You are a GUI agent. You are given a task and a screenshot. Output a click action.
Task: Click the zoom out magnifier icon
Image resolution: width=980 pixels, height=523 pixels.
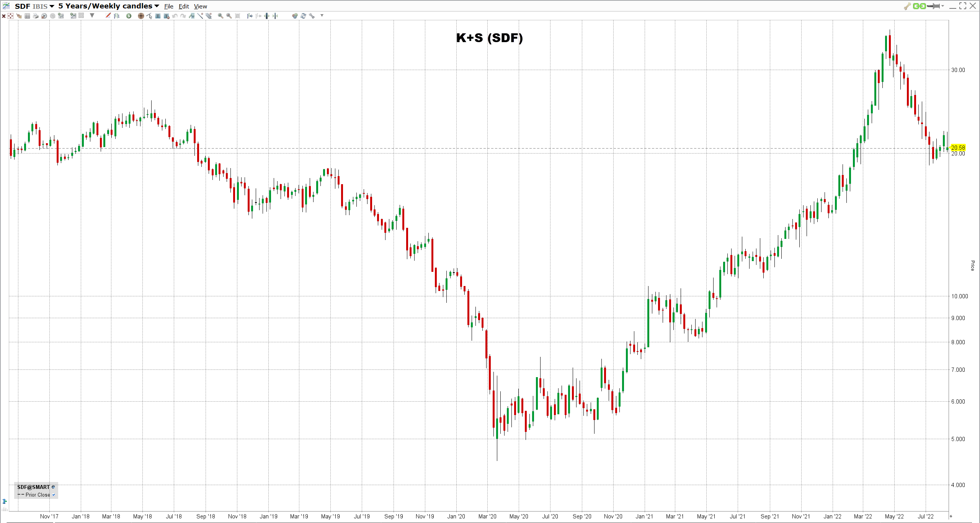click(229, 16)
